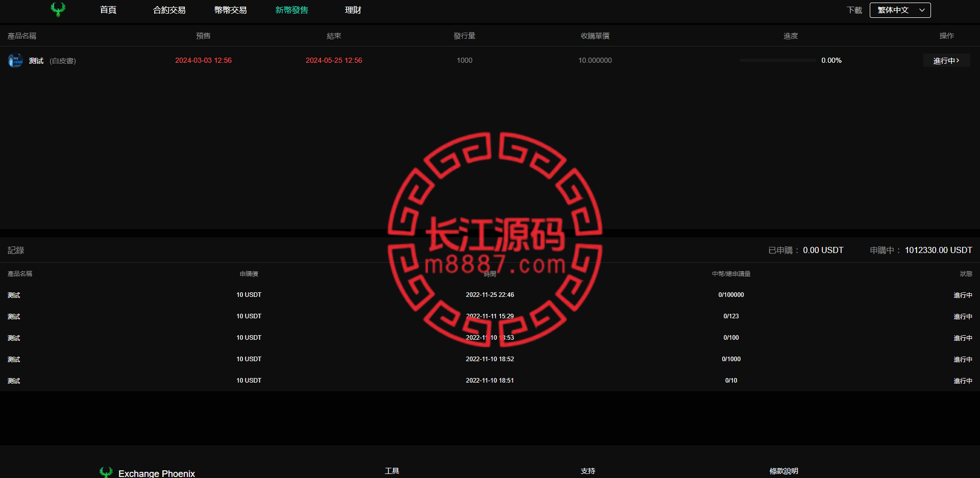Open the 首頁 menu item

tap(108, 10)
